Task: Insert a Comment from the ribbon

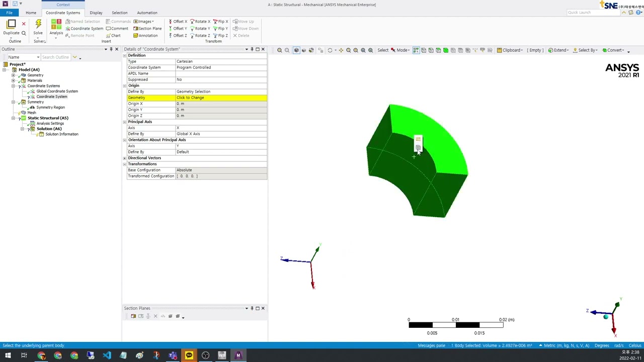Action: [117, 29]
